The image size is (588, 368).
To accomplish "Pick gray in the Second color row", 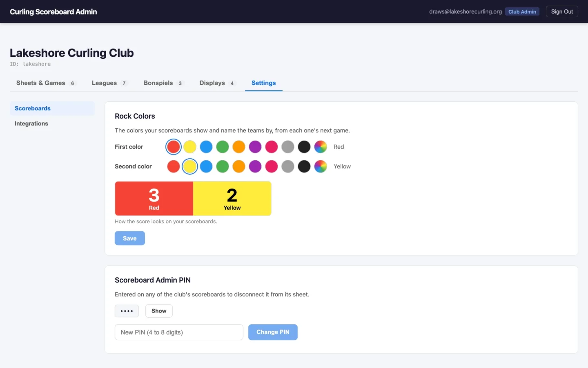I will coord(288,166).
